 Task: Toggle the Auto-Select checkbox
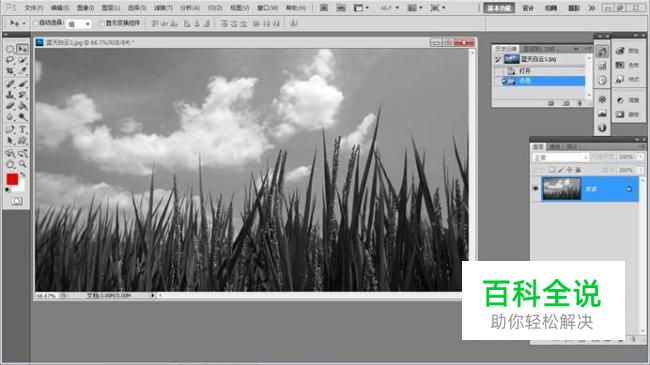pos(36,23)
